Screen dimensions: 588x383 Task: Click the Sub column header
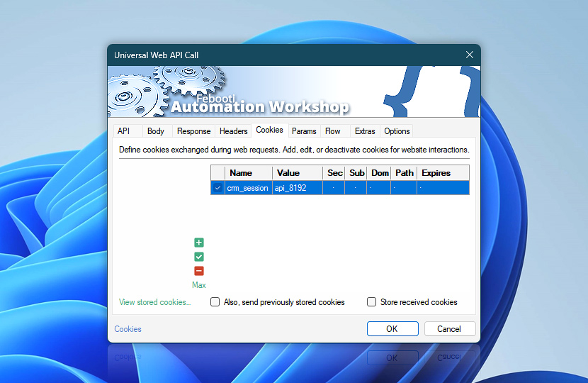tap(356, 173)
